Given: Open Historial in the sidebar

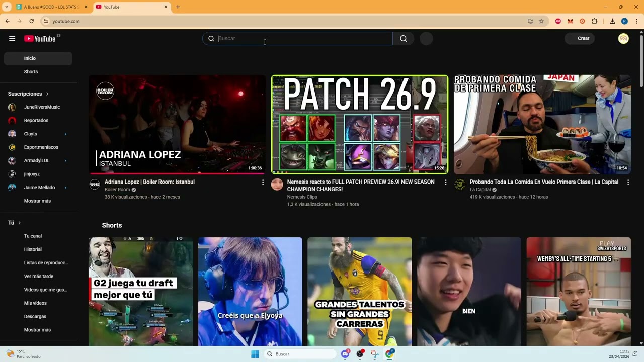Looking at the screenshot, I should click(38, 249).
